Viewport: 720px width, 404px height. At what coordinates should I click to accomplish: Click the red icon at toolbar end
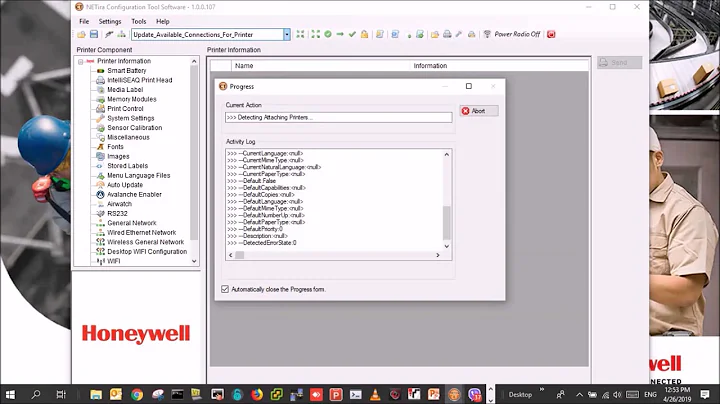coord(551,34)
